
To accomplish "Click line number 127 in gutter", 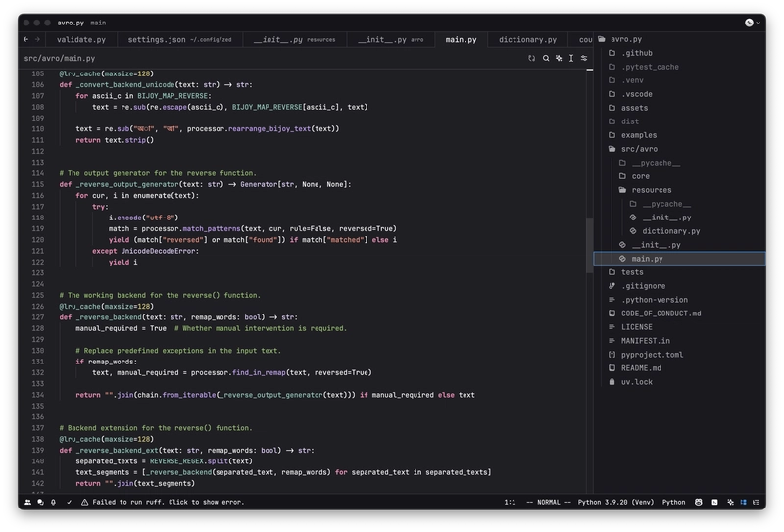I will coord(38,317).
